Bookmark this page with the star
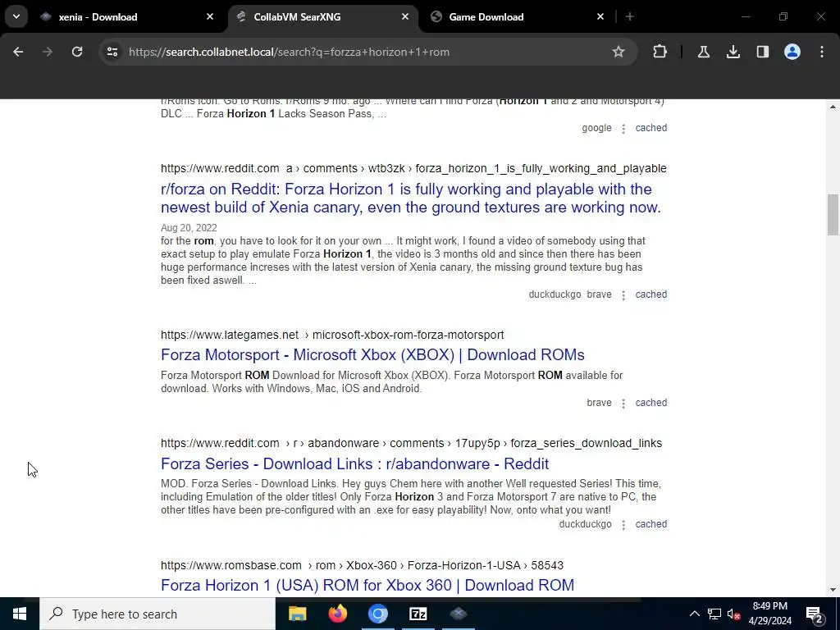Screen dimensions: 840x630 pyautogui.click(x=619, y=52)
